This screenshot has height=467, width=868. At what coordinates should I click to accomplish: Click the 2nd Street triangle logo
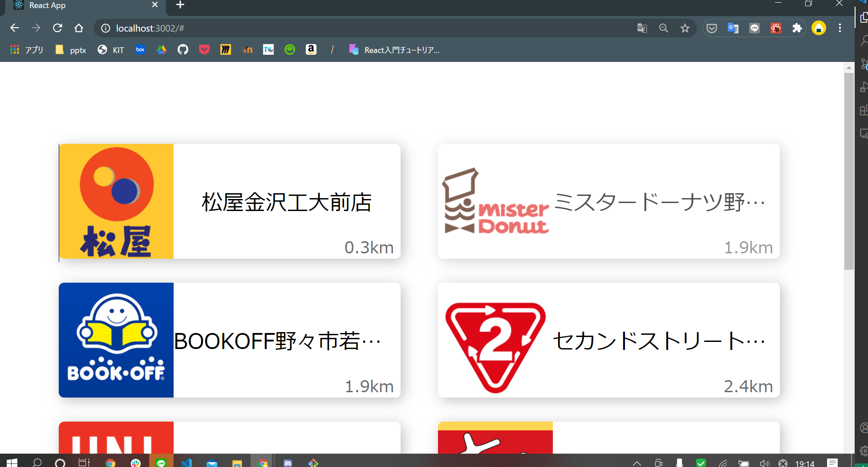(x=495, y=347)
